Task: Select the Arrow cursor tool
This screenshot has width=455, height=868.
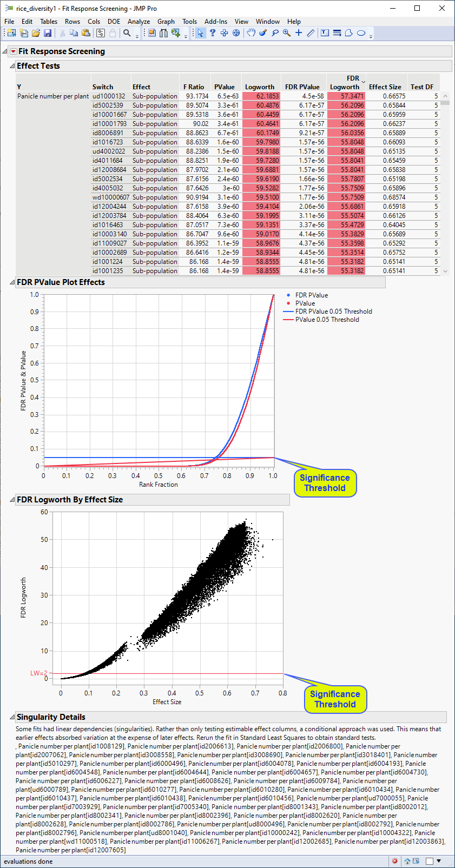Action: click(x=200, y=33)
